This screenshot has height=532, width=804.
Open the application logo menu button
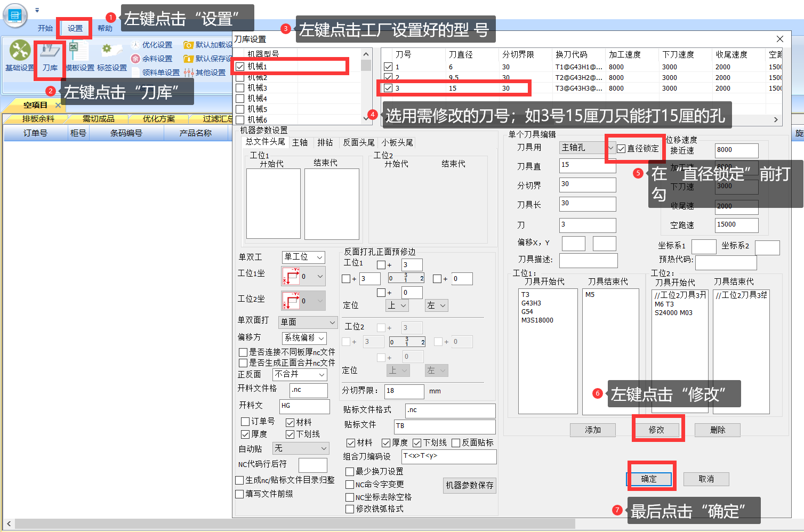click(x=15, y=15)
